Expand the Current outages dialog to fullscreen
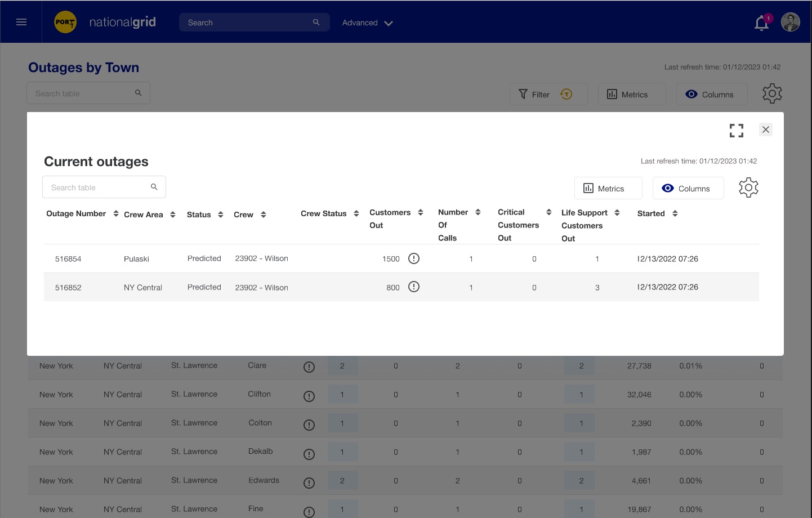 coord(736,131)
